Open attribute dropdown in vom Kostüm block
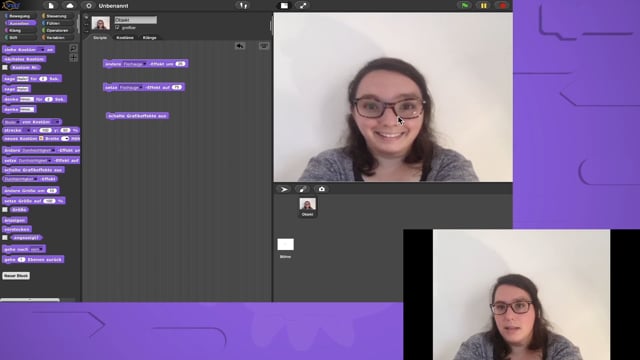Screen dimensions: 640x360 pos(11,122)
